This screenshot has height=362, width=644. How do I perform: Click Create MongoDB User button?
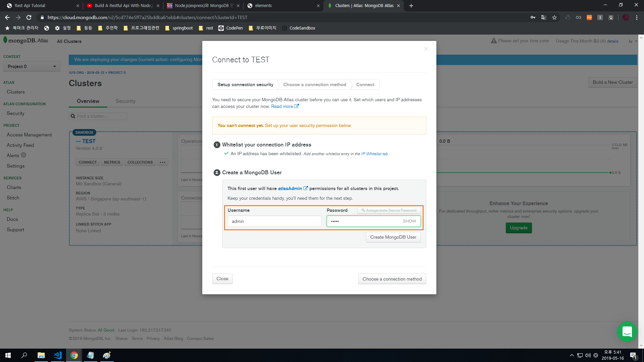[393, 237]
